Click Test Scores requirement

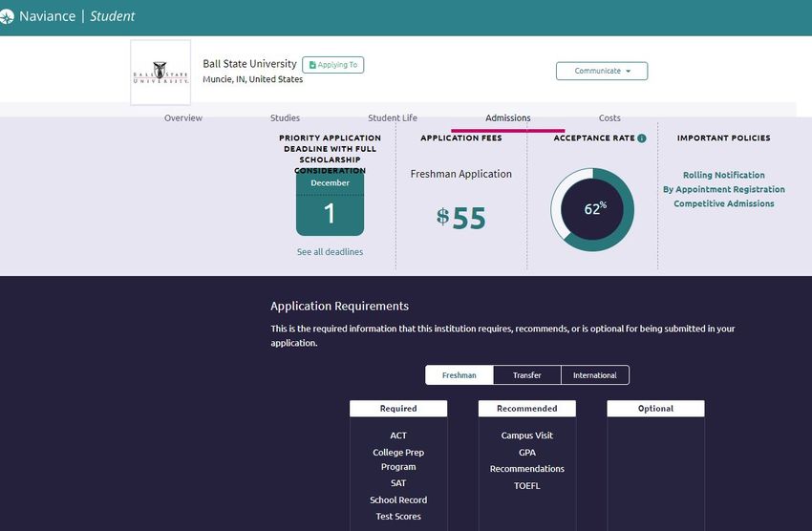coord(398,517)
